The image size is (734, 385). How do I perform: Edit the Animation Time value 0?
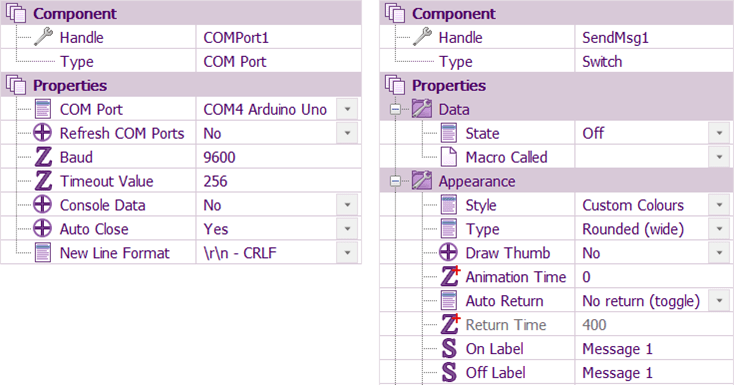pos(653,276)
